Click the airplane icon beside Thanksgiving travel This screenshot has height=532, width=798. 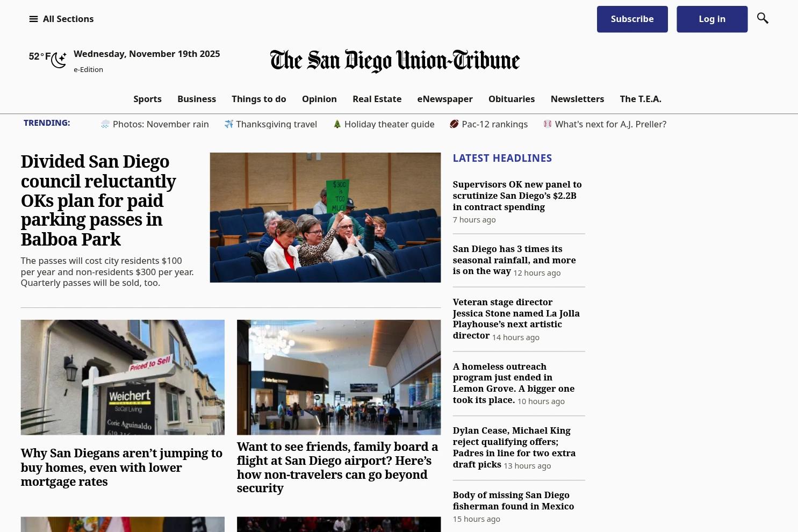229,124
